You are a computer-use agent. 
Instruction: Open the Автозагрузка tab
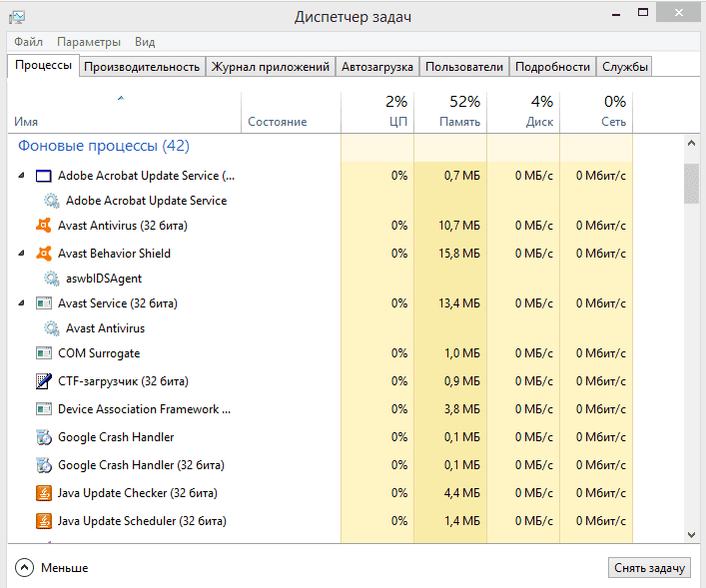[376, 67]
